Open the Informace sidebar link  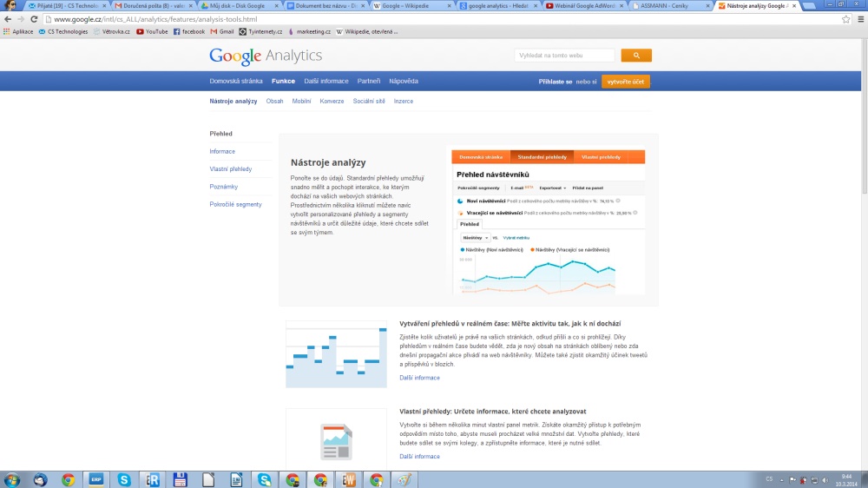click(x=222, y=151)
